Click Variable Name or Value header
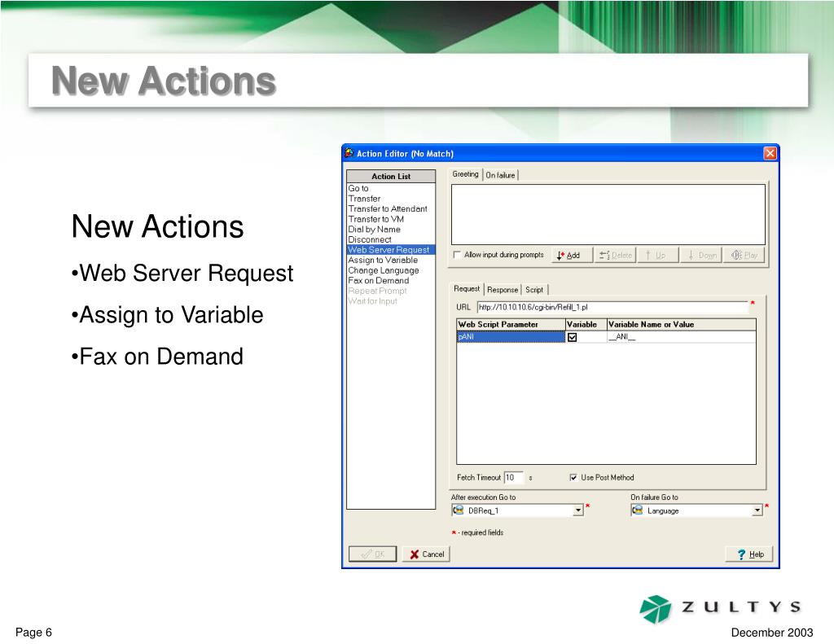This screenshot has height=644, width=834. [x=682, y=324]
